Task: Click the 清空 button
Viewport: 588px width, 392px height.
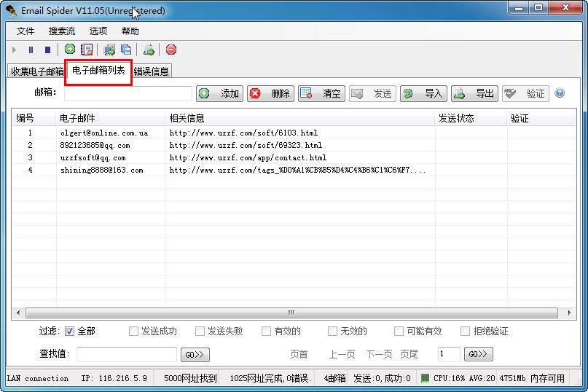Action: (322, 93)
